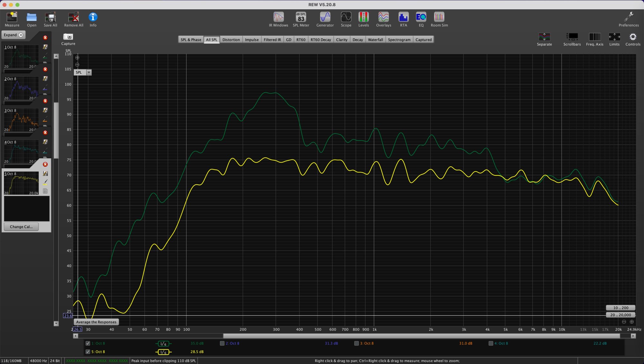Enable the 2: Oct 8 trace checkbox

pyautogui.click(x=222, y=343)
